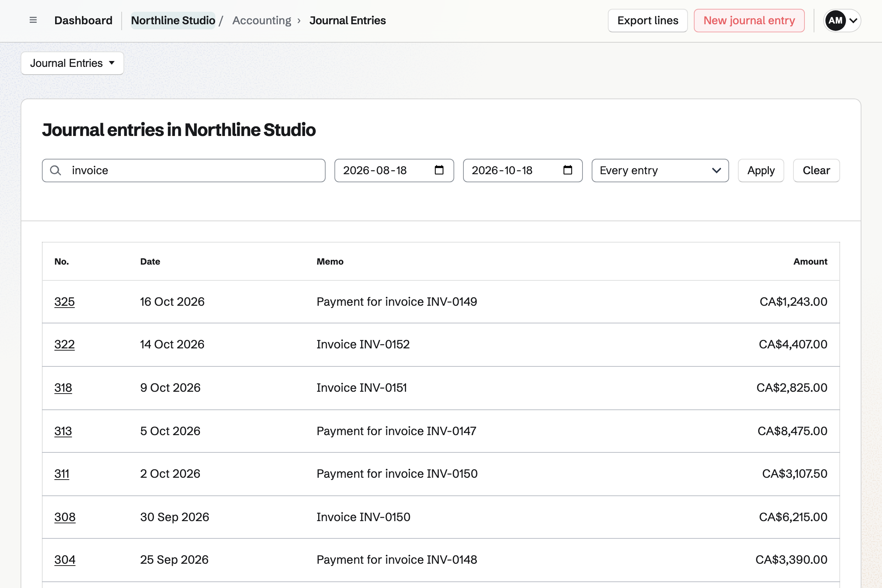Click the Export lines button
The width and height of the screenshot is (882, 588).
648,20
